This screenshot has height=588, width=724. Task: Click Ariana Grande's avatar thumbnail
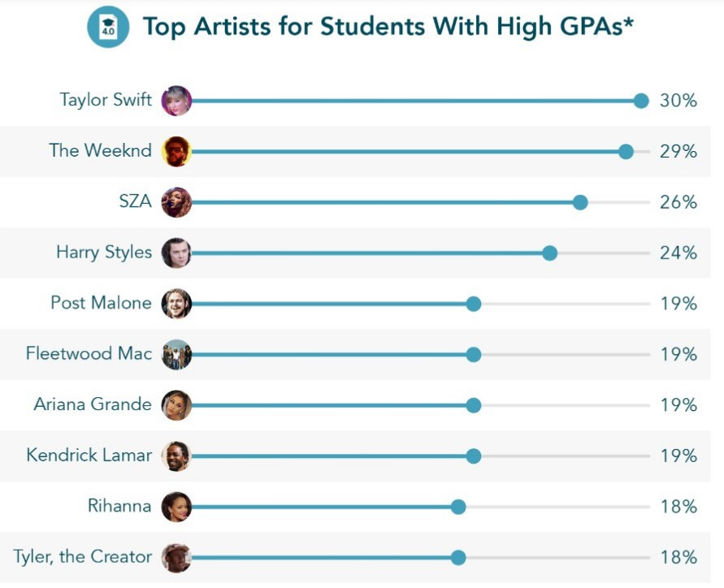176,405
